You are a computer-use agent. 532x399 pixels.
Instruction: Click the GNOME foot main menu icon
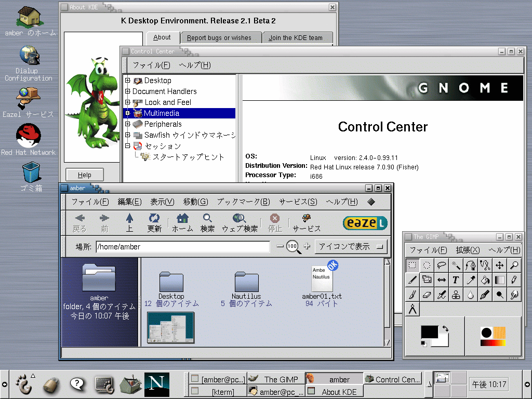click(x=24, y=384)
